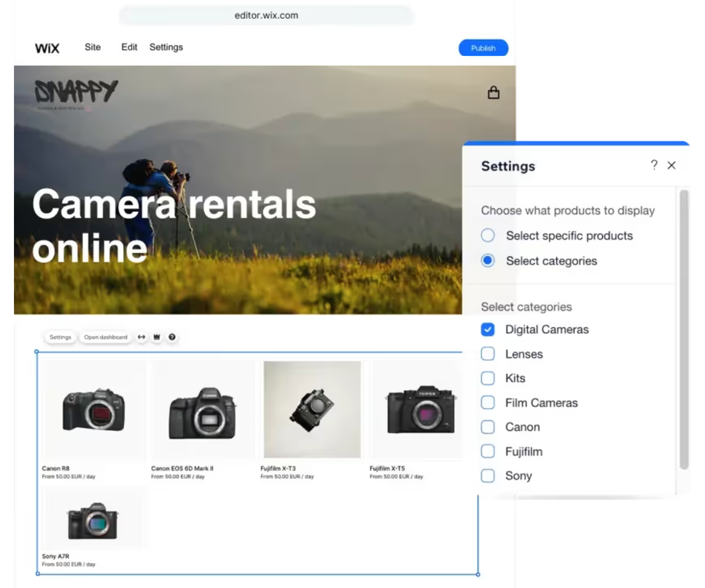Click the stretch arrows icon in widget toolbar
This screenshot has width=705, height=588.
141,337
